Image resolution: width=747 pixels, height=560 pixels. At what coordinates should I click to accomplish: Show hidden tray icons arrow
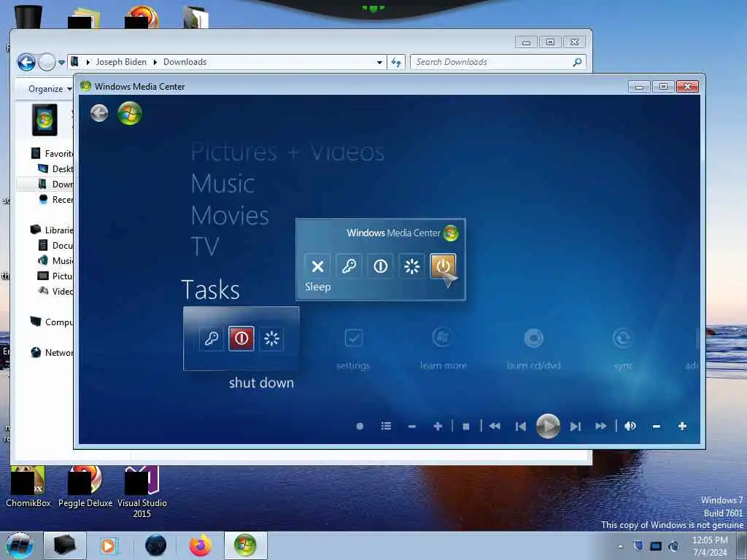coord(620,546)
